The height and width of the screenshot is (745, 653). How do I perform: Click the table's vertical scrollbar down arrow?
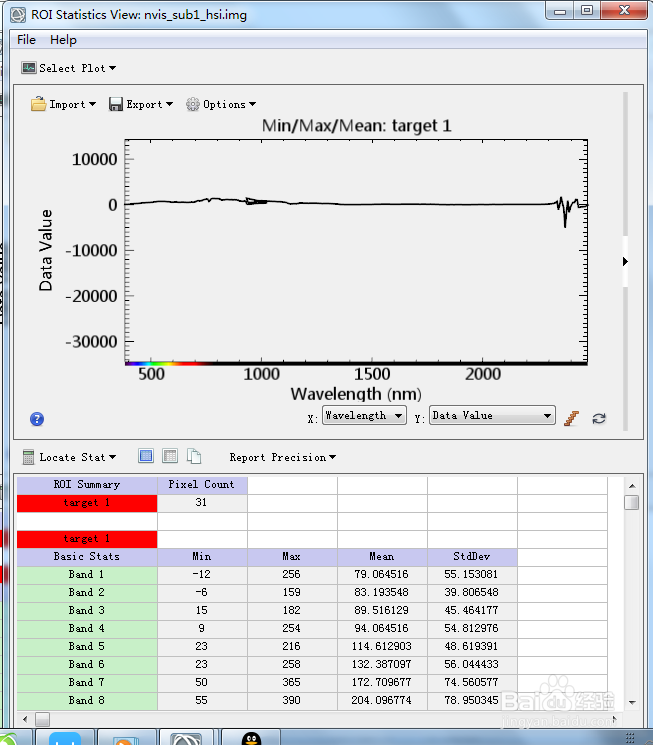pos(632,702)
